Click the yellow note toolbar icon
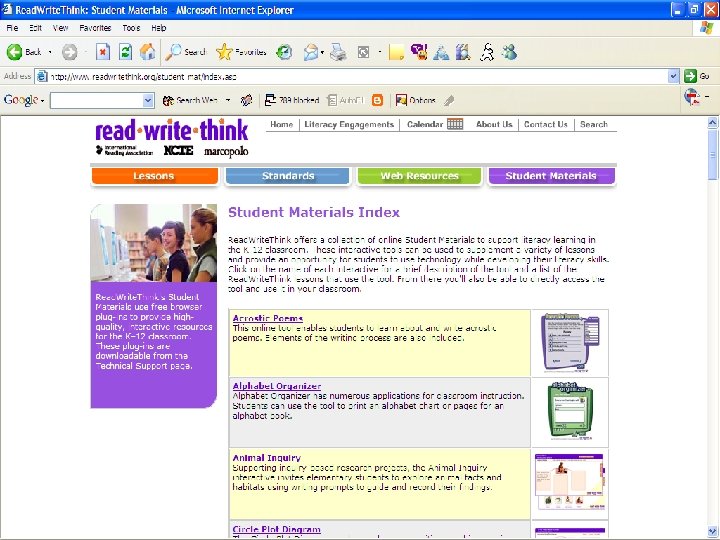720x540 pixels. pyautogui.click(x=396, y=52)
